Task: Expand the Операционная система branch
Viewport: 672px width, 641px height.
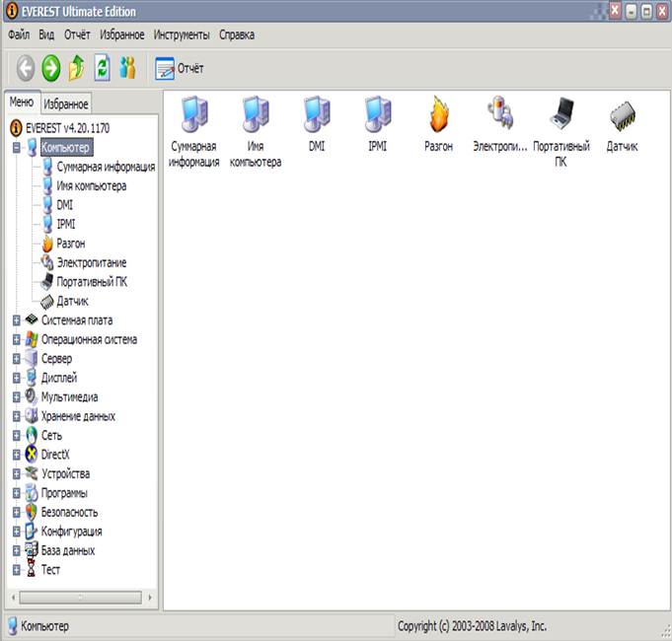Action: pos(17,339)
